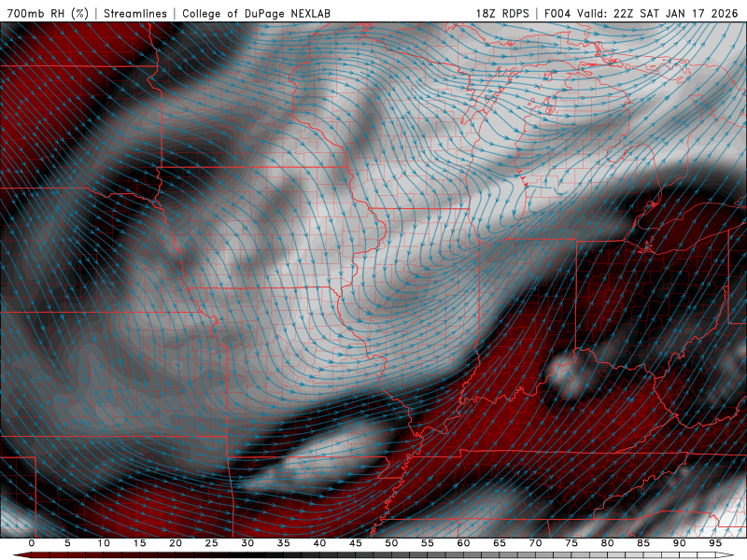Click the "65" color scale label
747x560 pixels.
[x=500, y=543]
